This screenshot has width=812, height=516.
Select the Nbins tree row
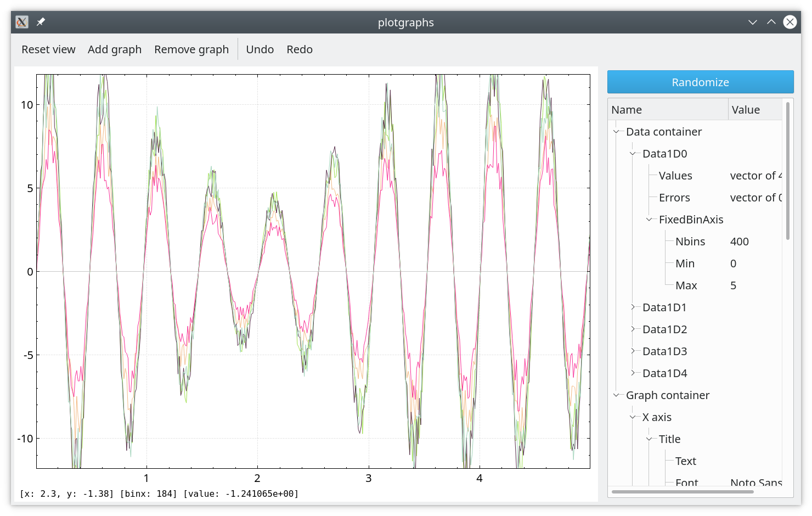pyautogui.click(x=695, y=242)
